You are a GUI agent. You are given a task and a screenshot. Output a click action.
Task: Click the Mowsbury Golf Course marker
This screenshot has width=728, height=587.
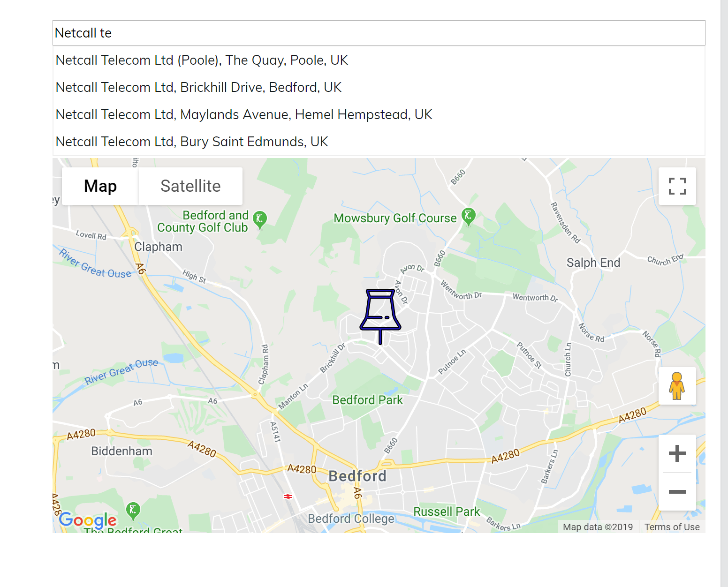click(x=468, y=217)
